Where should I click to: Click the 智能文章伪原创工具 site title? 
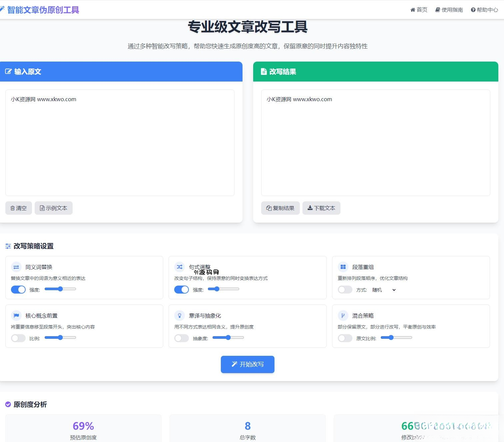click(x=43, y=10)
